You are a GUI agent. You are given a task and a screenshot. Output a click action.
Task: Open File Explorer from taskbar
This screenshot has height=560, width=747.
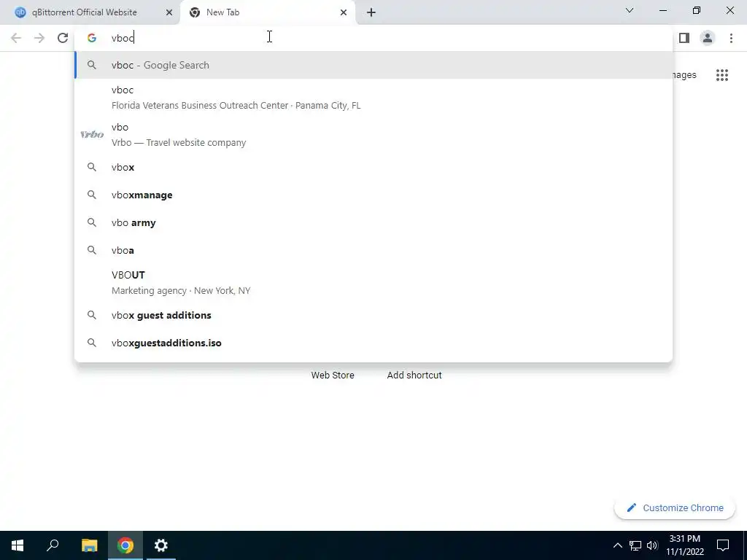coord(89,545)
